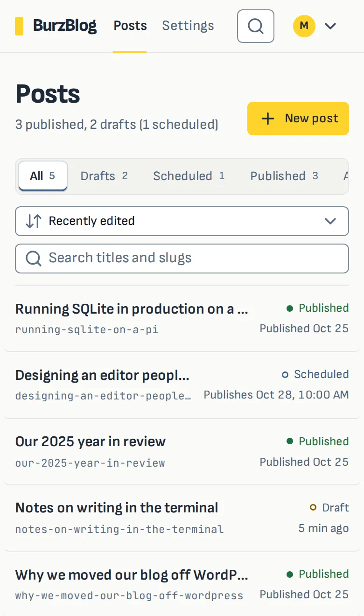This screenshot has width=364, height=616.
Task: Filter by Published tab
Action: (284, 176)
